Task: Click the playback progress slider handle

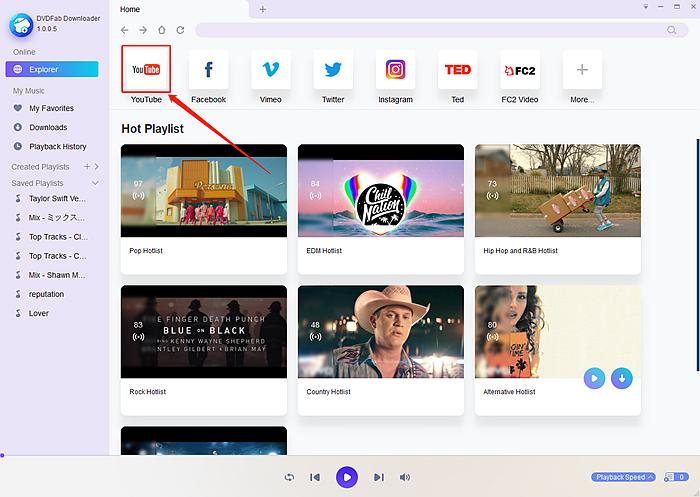Action: click(x=2, y=455)
